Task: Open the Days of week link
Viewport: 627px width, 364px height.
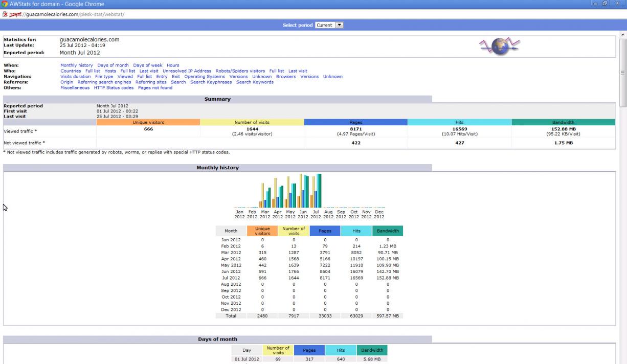Action: (x=148, y=65)
